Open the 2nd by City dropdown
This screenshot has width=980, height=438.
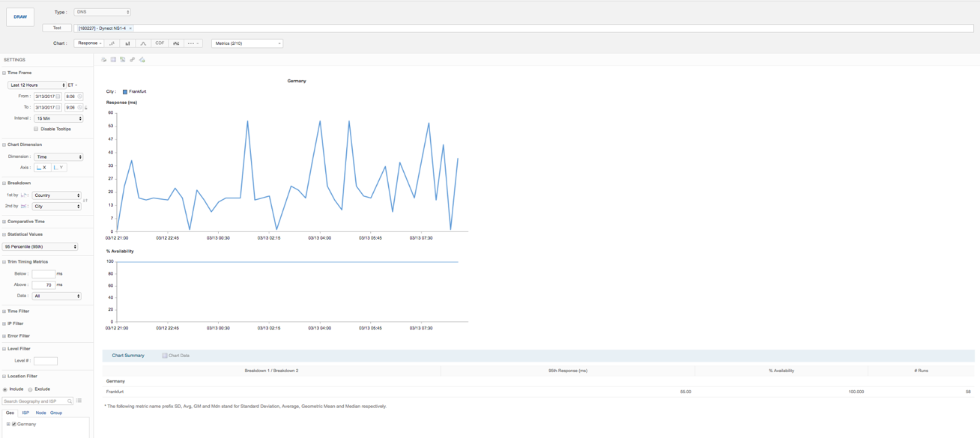tap(56, 206)
